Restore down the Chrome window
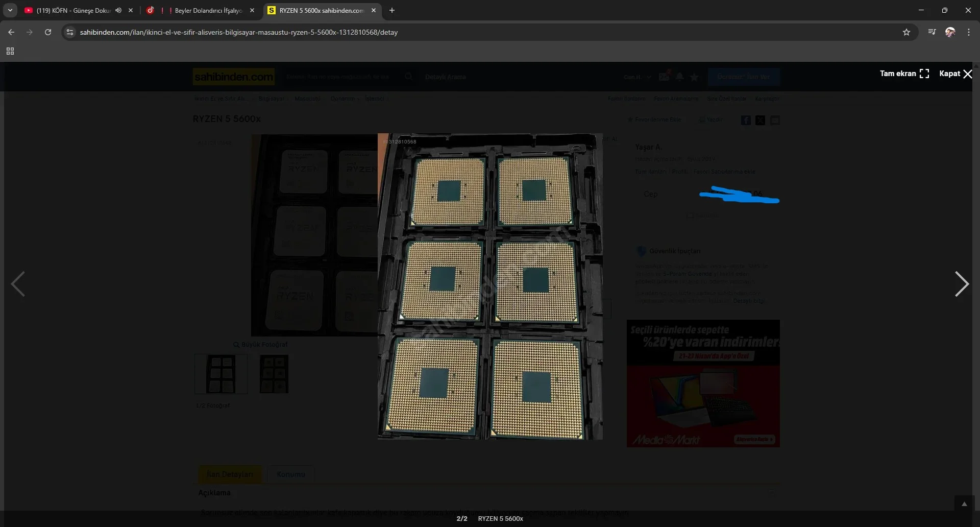980x527 pixels. tap(945, 10)
